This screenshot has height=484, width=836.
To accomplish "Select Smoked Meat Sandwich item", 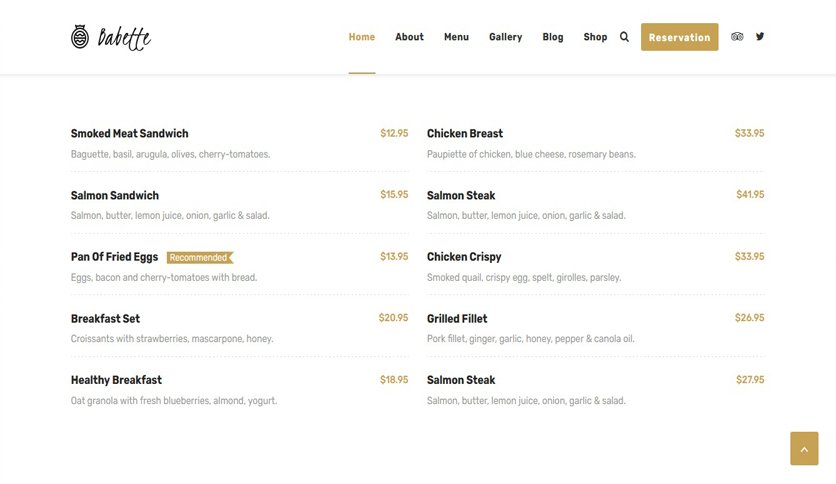I will pyautogui.click(x=130, y=134).
